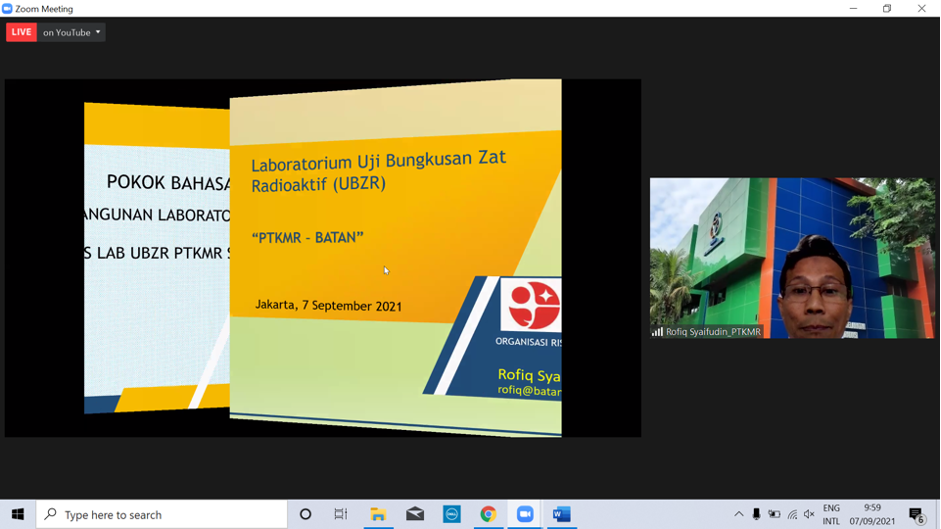Click the 'POKOK BAHASA' heading on left slide
Viewport: 941px width, 529px height.
click(169, 183)
